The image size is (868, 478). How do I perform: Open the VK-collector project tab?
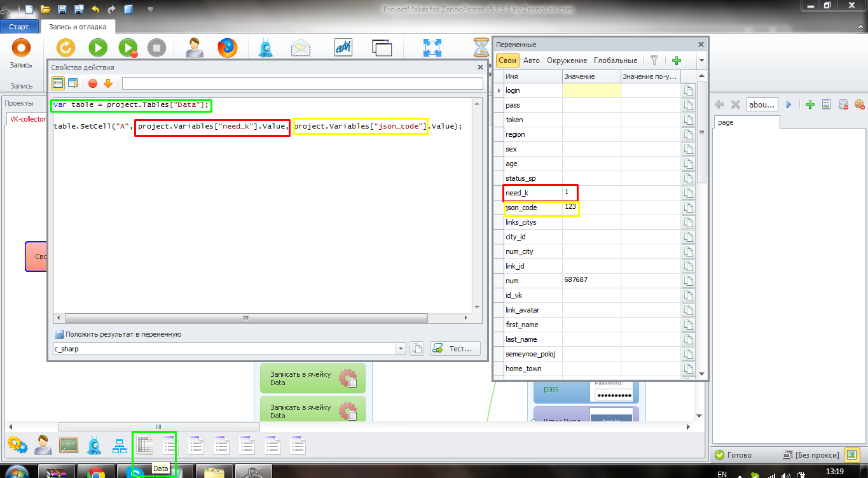tap(27, 119)
